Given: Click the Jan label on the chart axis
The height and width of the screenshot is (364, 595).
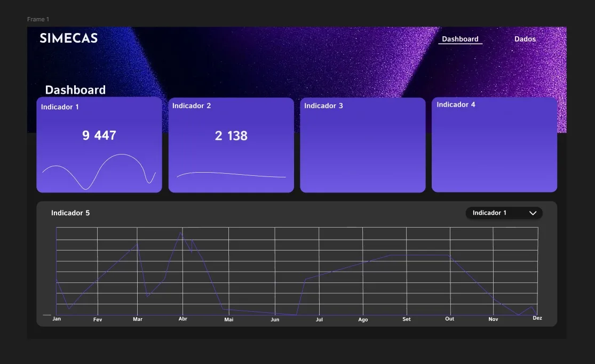Looking at the screenshot, I should (57, 319).
